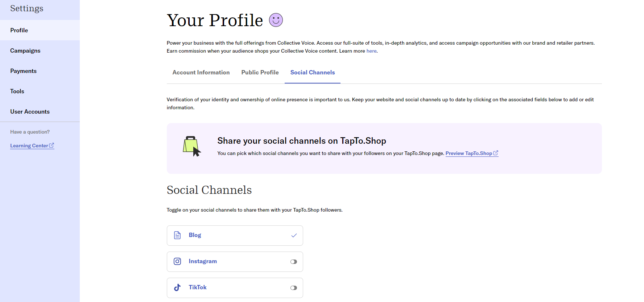Click the TikTok logo icon
Screen dimensions: 644x302
pos(177,287)
